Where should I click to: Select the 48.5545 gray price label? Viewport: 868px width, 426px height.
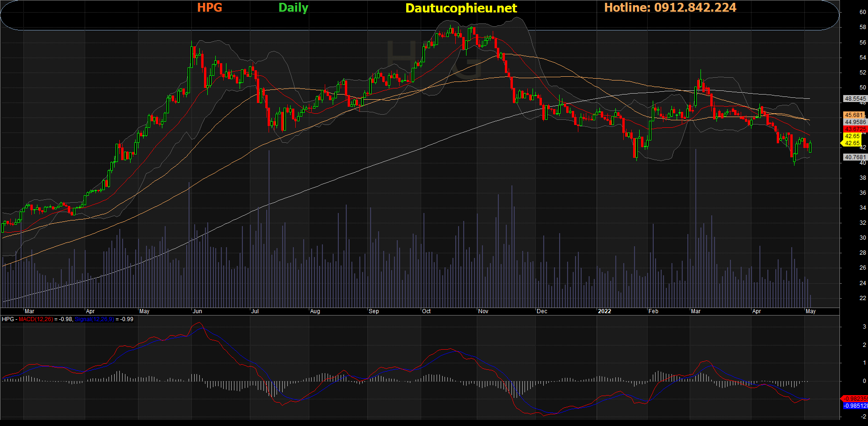point(855,99)
